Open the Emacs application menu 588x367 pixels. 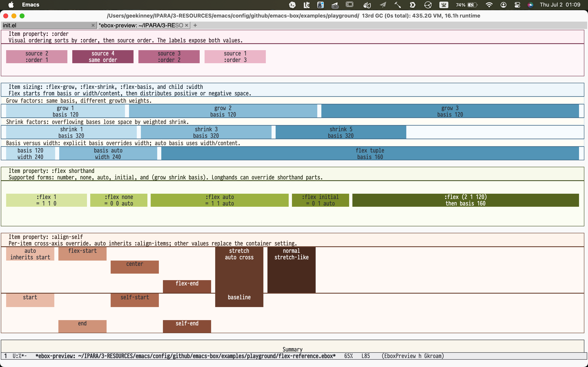(x=31, y=5)
